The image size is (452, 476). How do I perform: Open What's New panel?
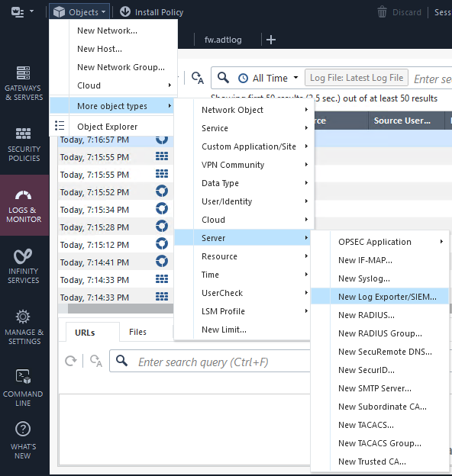(24, 441)
